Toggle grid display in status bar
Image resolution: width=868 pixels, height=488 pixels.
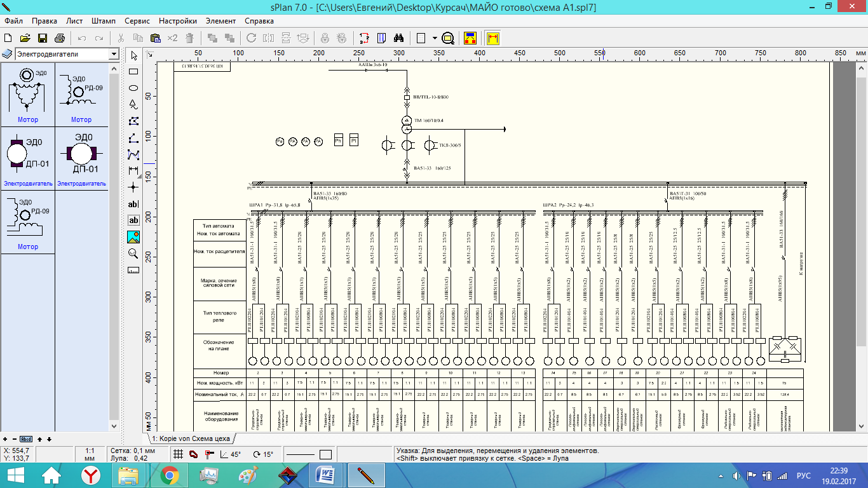(x=179, y=454)
